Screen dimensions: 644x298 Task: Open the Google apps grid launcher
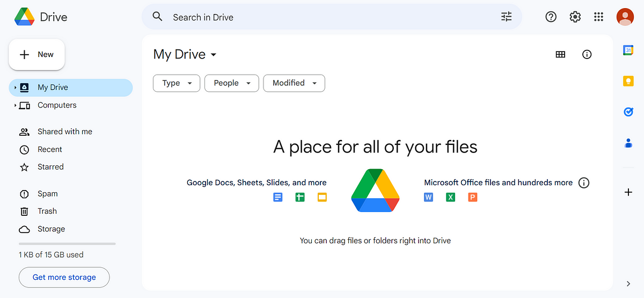coord(599,17)
